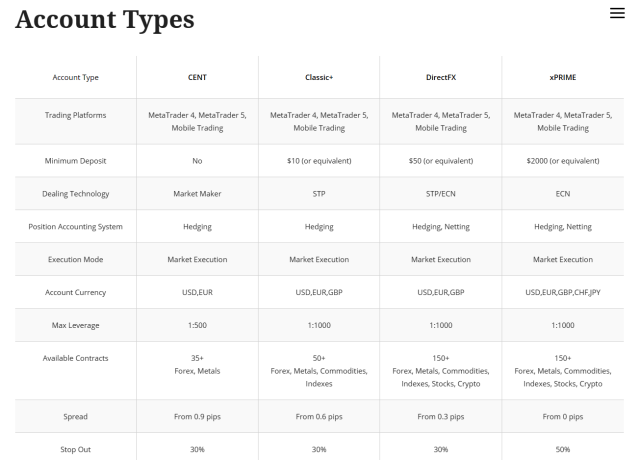Click the Trading Platforms row label
Image resolution: width=640 pixels, height=460 pixels.
[x=76, y=115]
